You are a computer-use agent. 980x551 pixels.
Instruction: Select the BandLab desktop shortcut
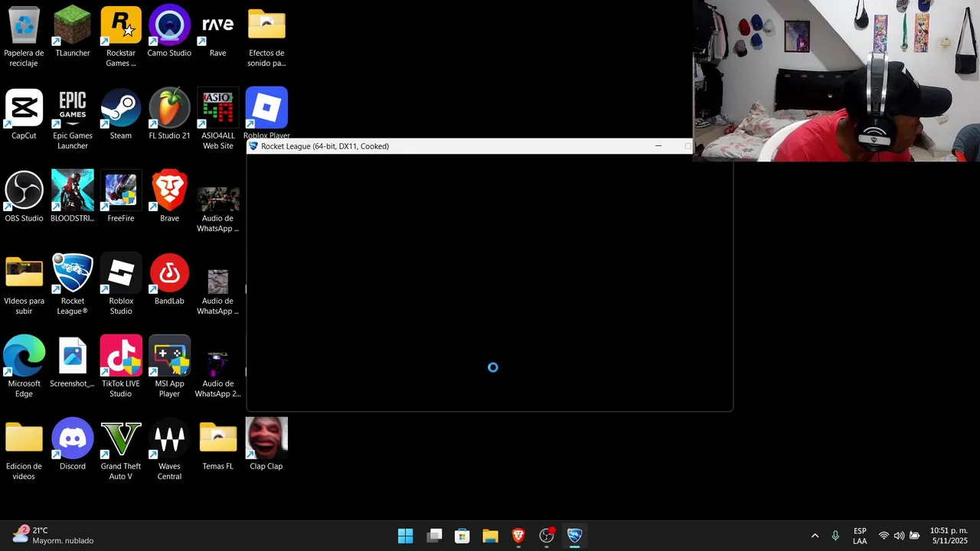[169, 279]
